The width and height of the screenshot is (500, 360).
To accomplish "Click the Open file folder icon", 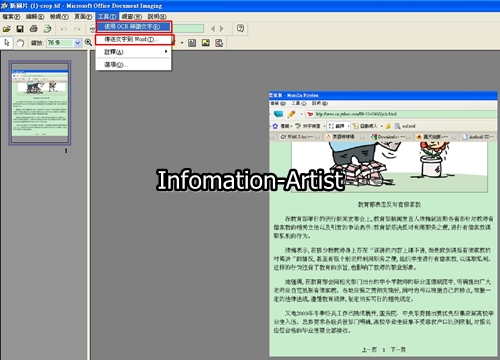I will [x=6, y=29].
